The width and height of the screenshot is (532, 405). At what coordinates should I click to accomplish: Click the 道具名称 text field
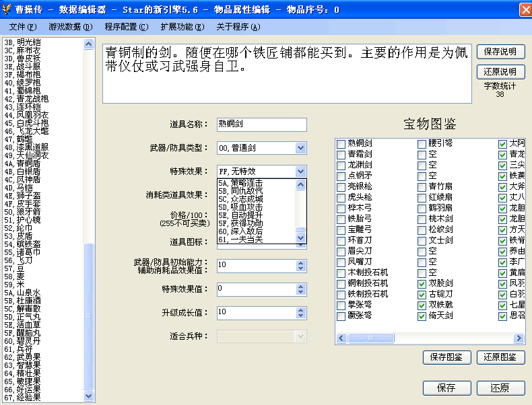[261, 124]
